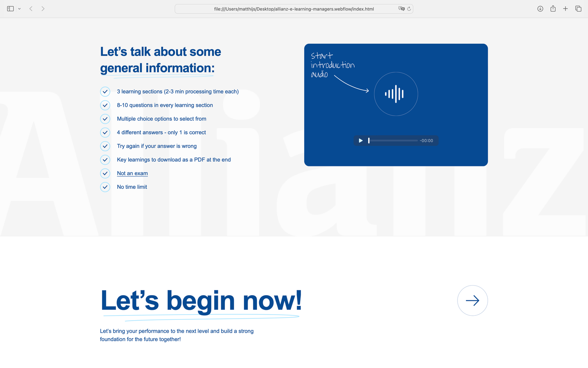Click the arrow button beside Let's begin now
588x368 pixels.
472,301
